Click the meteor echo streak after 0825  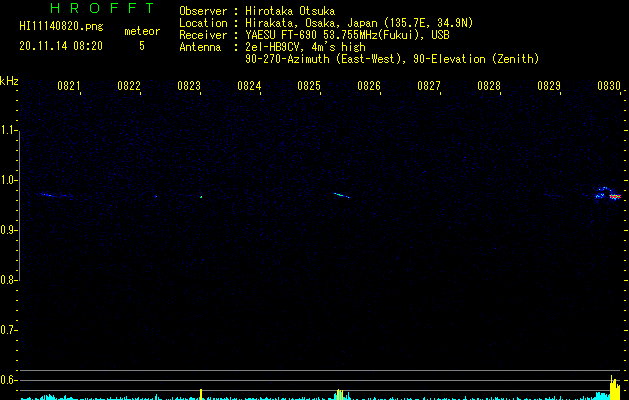[342, 195]
